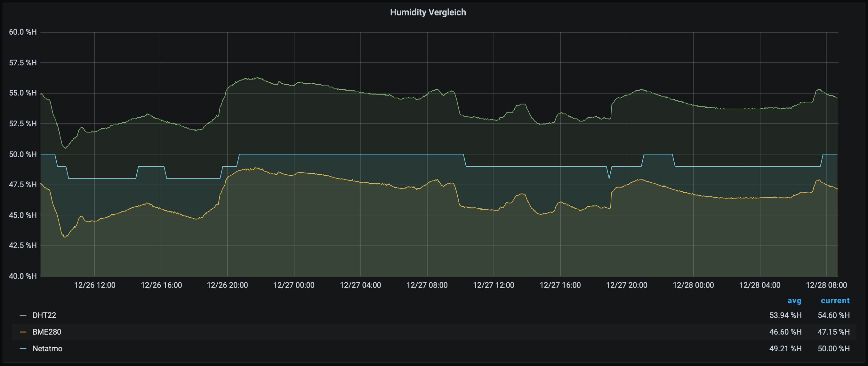Click the DHT22 green color swatch

tap(23, 315)
